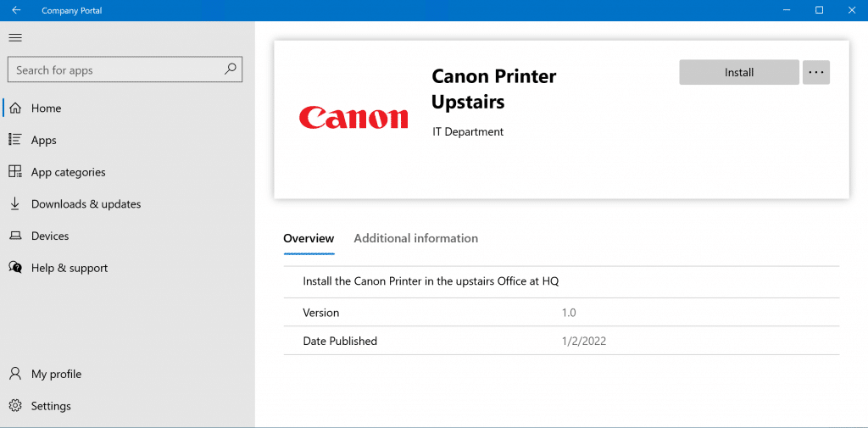This screenshot has height=428, width=868.
Task: Open Devices label in sidebar
Action: (50, 236)
